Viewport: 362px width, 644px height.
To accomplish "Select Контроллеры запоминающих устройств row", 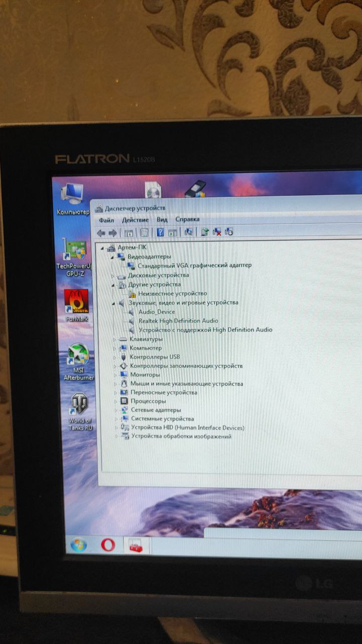I will (x=186, y=366).
